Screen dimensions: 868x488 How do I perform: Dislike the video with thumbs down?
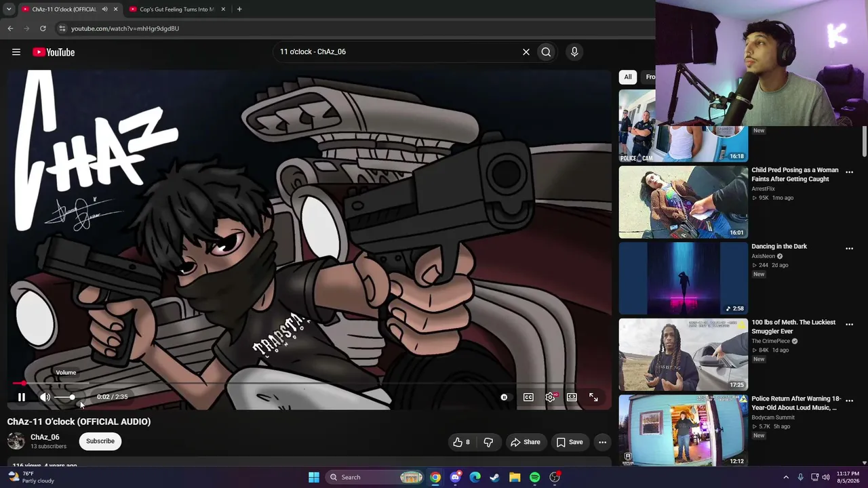(488, 442)
